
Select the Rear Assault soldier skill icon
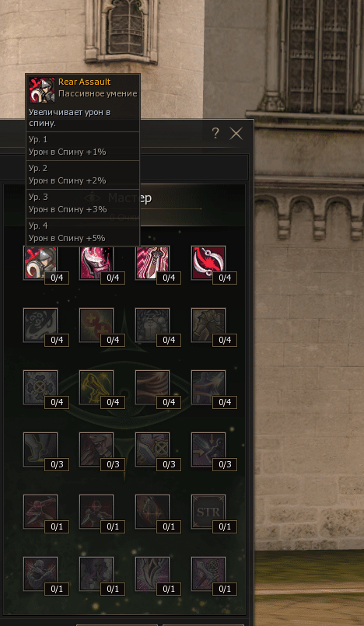[x=40, y=262]
